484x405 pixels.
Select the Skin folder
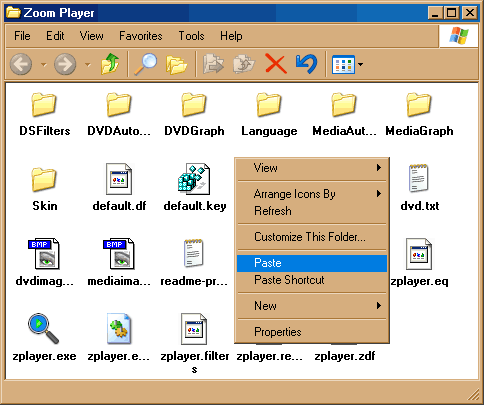44,189
